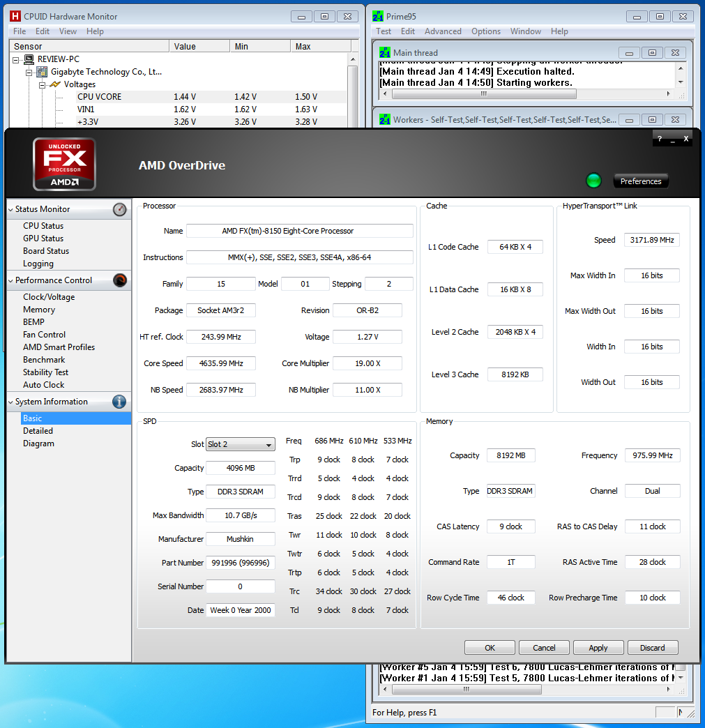705x728 pixels.
Task: Click the Status Monitor clock icon
Action: (x=119, y=208)
